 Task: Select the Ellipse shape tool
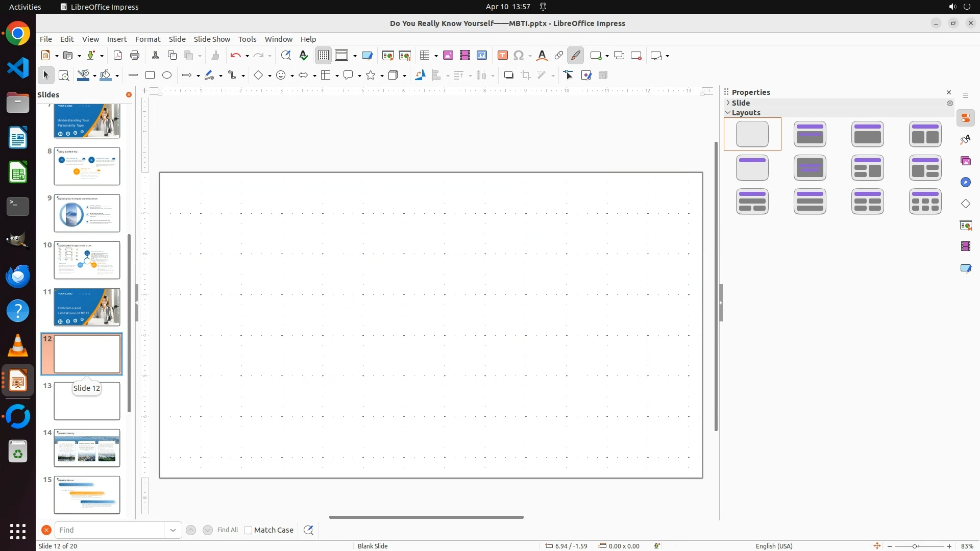(167, 76)
